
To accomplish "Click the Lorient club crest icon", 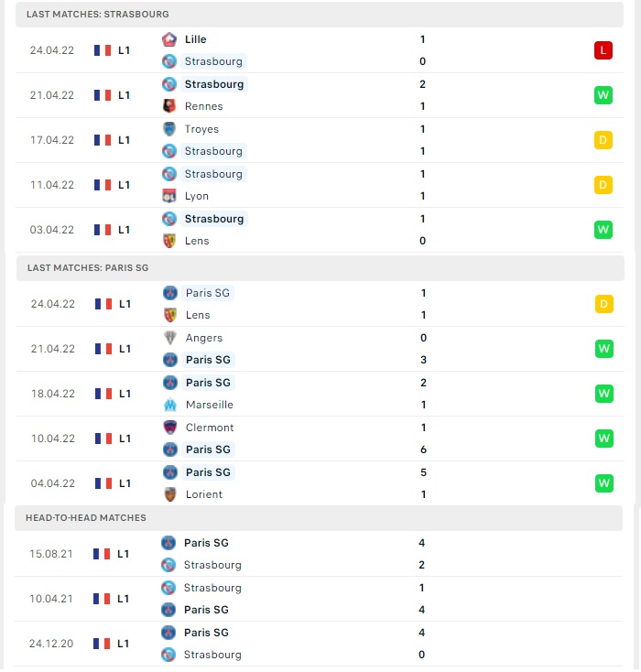I will point(170,494).
